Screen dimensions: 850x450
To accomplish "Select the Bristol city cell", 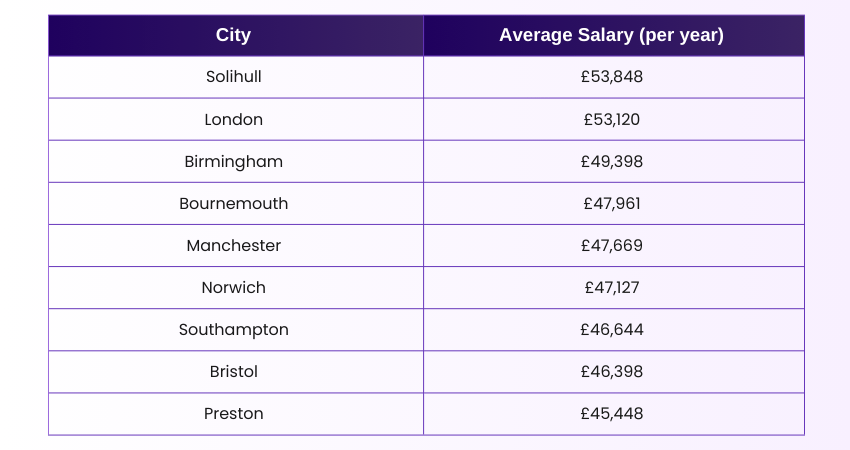I will click(234, 371).
